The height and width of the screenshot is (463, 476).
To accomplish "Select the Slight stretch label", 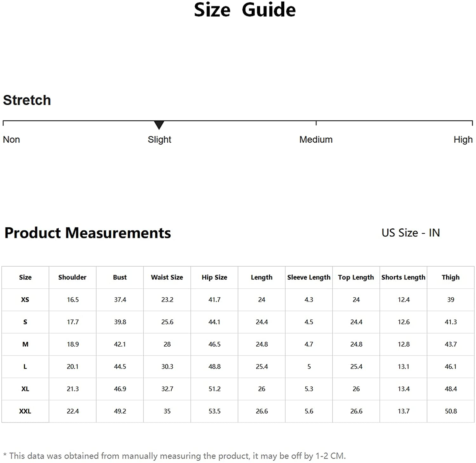I will (x=159, y=140).
